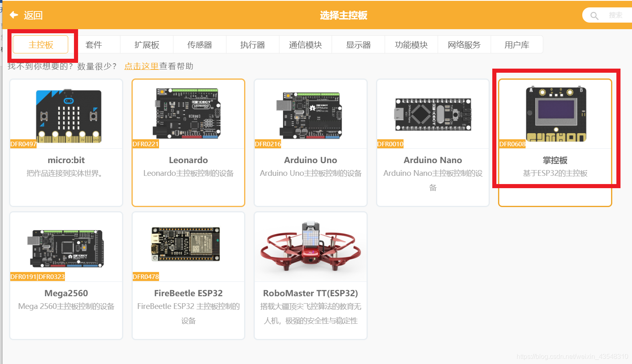632x364 pixels.
Task: Open the 扩展板 expansion boards tab
Action: [x=146, y=44]
